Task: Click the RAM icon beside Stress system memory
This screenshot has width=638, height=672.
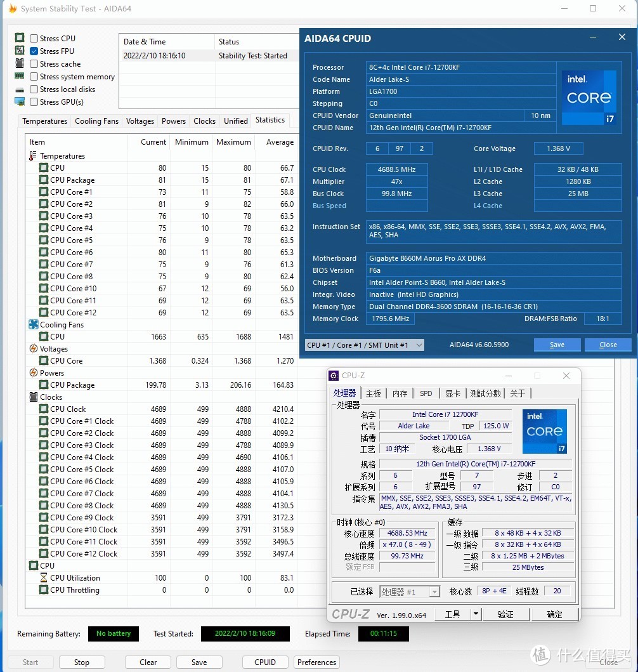Action: 20,76
